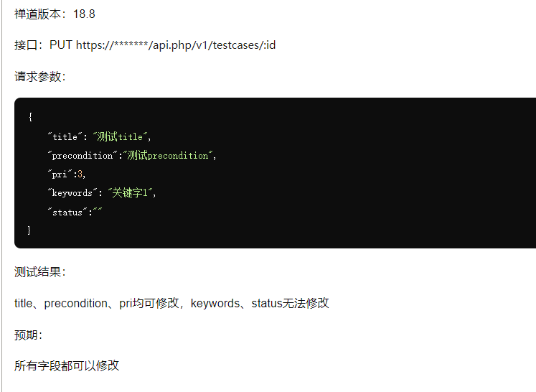The width and height of the screenshot is (536, 392).
Task: Click the opening brace in the code block
Action: point(30,117)
